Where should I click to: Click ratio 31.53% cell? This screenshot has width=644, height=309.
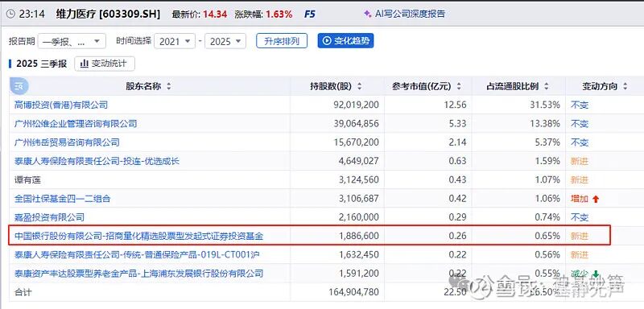point(545,105)
